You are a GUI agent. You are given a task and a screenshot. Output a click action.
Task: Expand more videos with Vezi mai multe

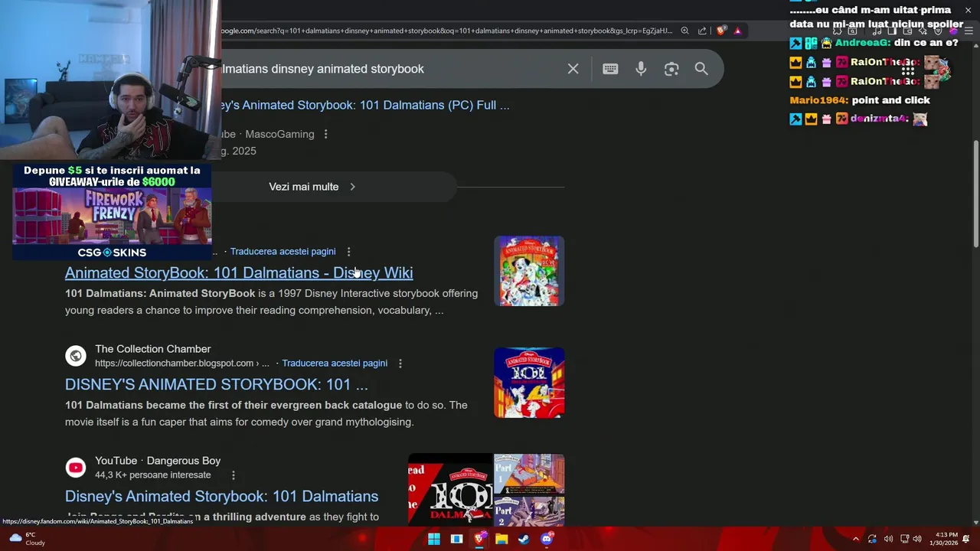[x=312, y=187]
